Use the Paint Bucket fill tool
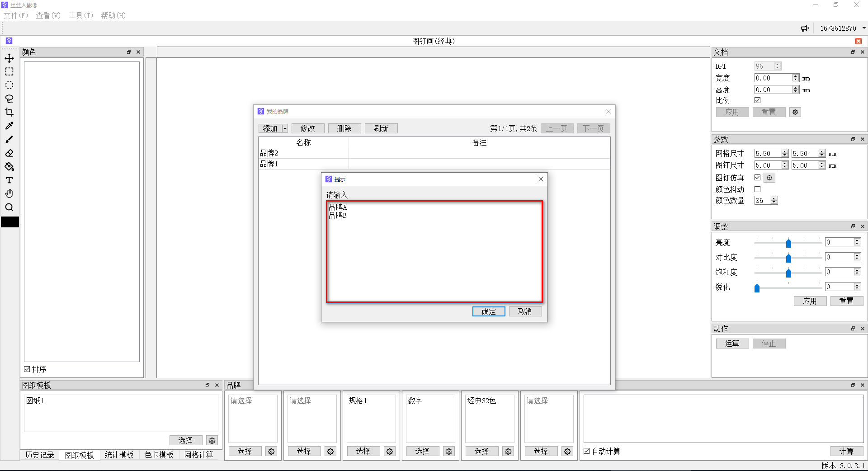This screenshot has height=471, width=868. (x=9, y=167)
